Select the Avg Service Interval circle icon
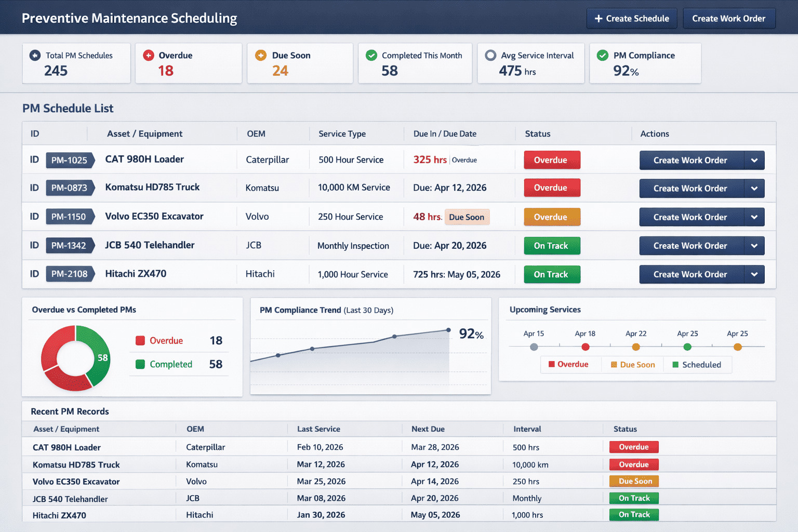The image size is (798, 532). click(x=490, y=56)
